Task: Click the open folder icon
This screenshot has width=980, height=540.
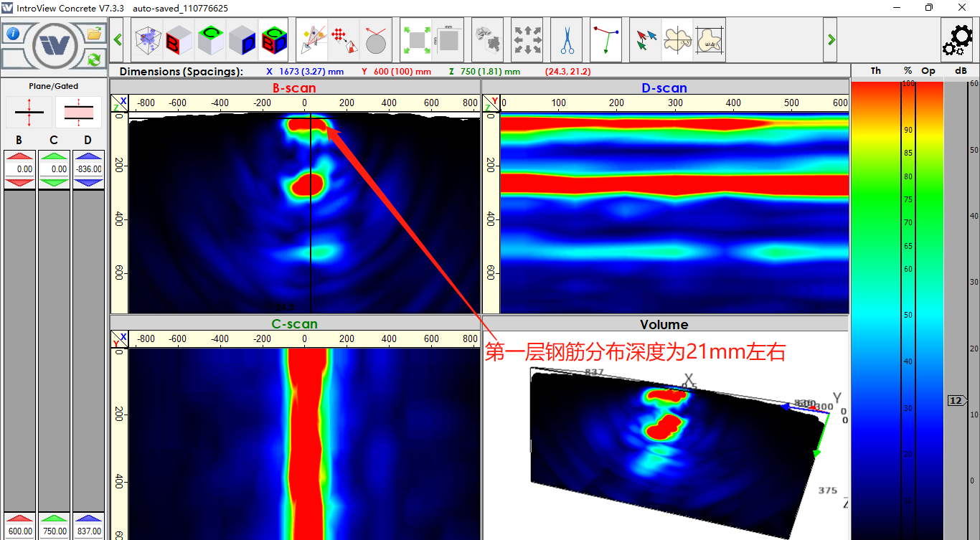Action: coord(94,33)
